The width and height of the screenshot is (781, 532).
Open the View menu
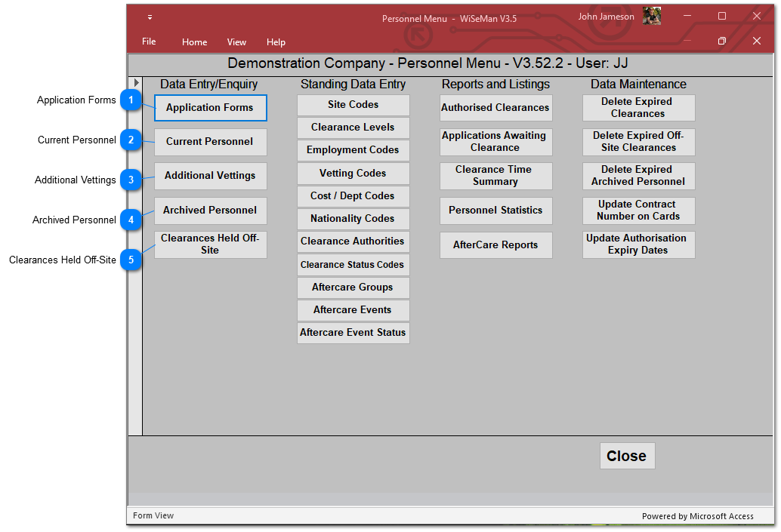click(x=236, y=42)
